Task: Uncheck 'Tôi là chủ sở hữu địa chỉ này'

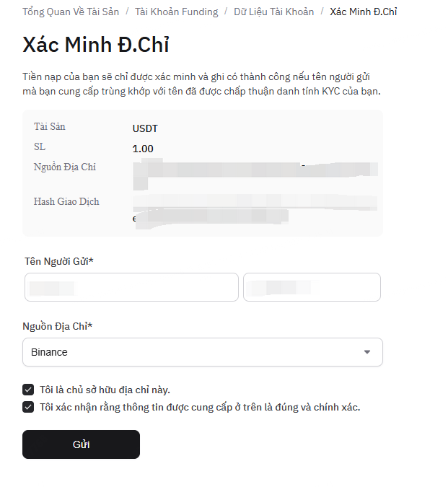Action: (x=28, y=390)
